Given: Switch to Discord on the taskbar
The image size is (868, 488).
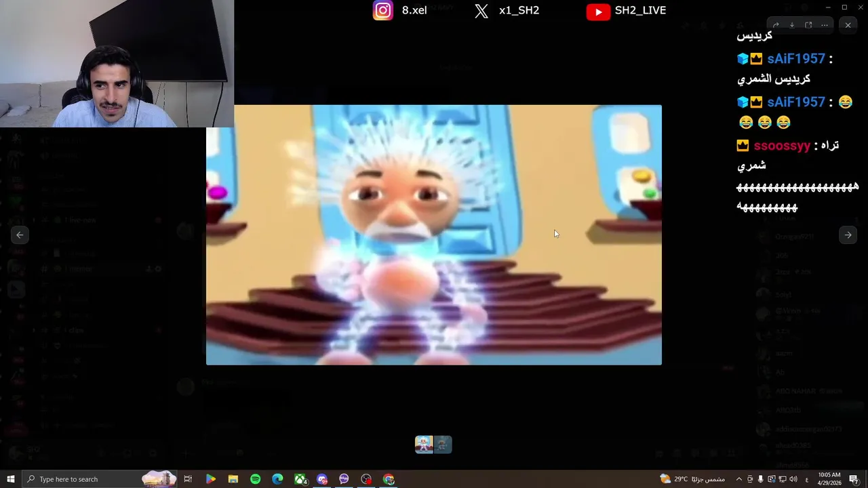Looking at the screenshot, I should (322, 479).
